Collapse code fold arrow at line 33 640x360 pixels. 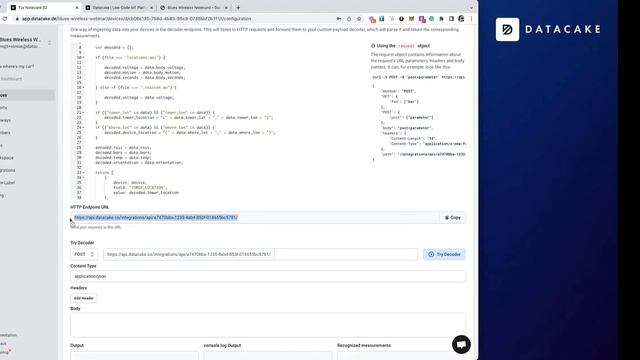[84, 173]
